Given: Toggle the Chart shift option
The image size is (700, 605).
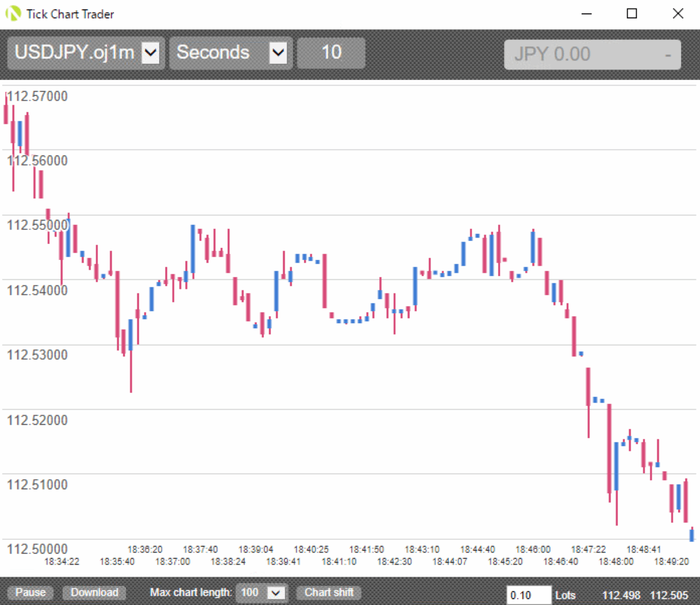Looking at the screenshot, I should (329, 592).
